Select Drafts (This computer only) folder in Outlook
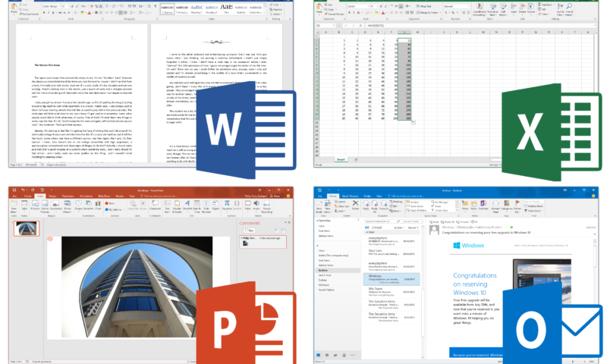The width and height of the screenshot is (607, 364). [333, 256]
